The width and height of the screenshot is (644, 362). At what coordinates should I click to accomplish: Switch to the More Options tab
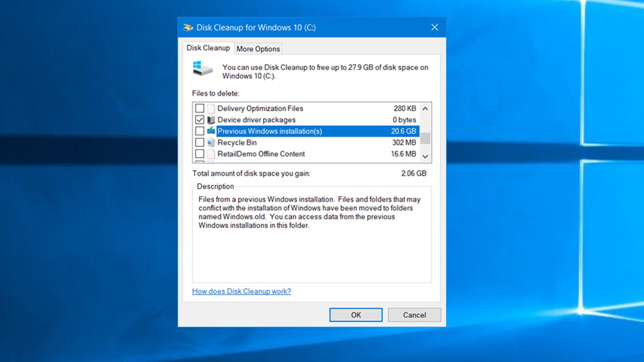[x=258, y=49]
